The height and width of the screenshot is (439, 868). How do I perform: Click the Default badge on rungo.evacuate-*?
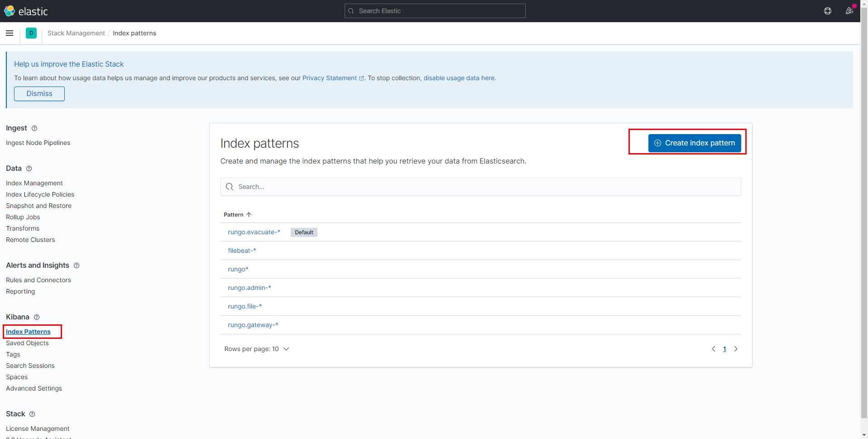click(x=303, y=232)
